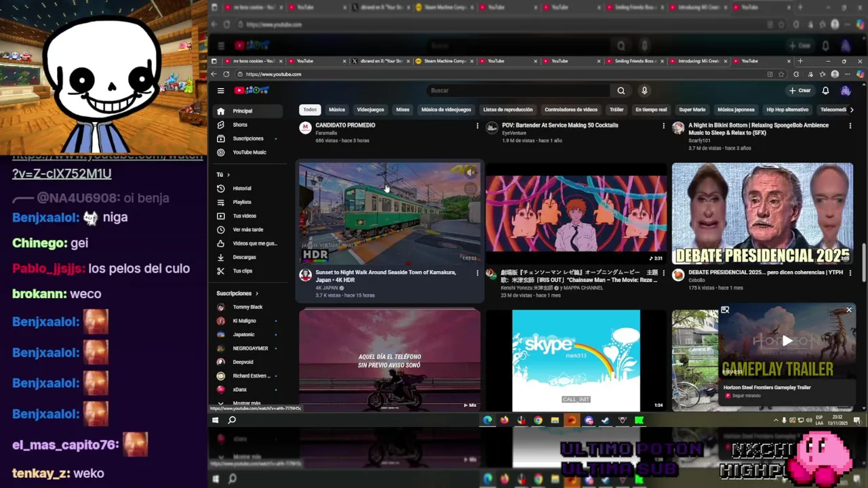Open Windows Start button on taskbar
Viewport: 868px width, 488px height.
tap(216, 420)
